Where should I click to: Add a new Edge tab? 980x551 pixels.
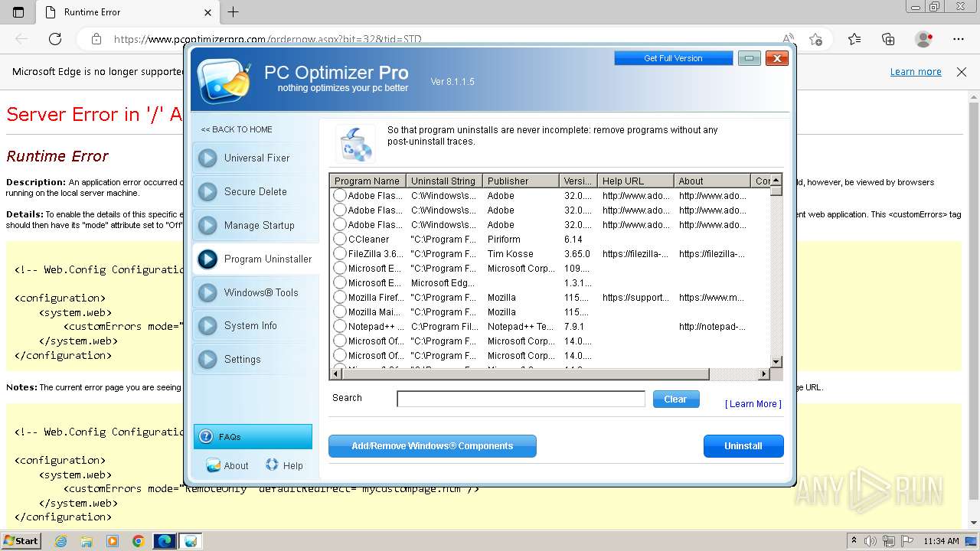(x=234, y=12)
